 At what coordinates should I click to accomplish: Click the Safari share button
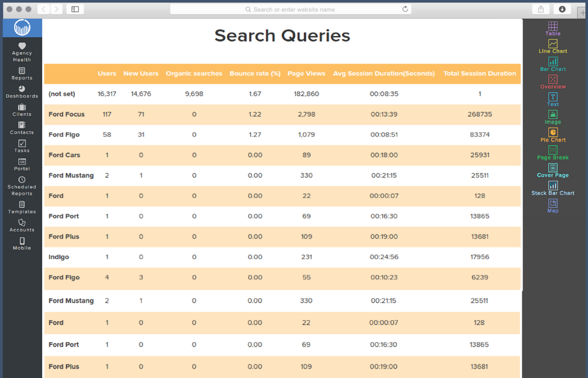pos(541,9)
